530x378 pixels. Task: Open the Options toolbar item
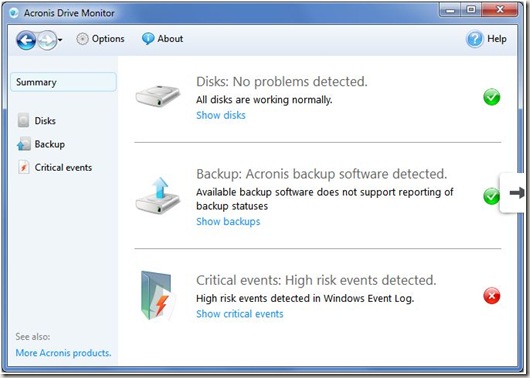(100, 39)
